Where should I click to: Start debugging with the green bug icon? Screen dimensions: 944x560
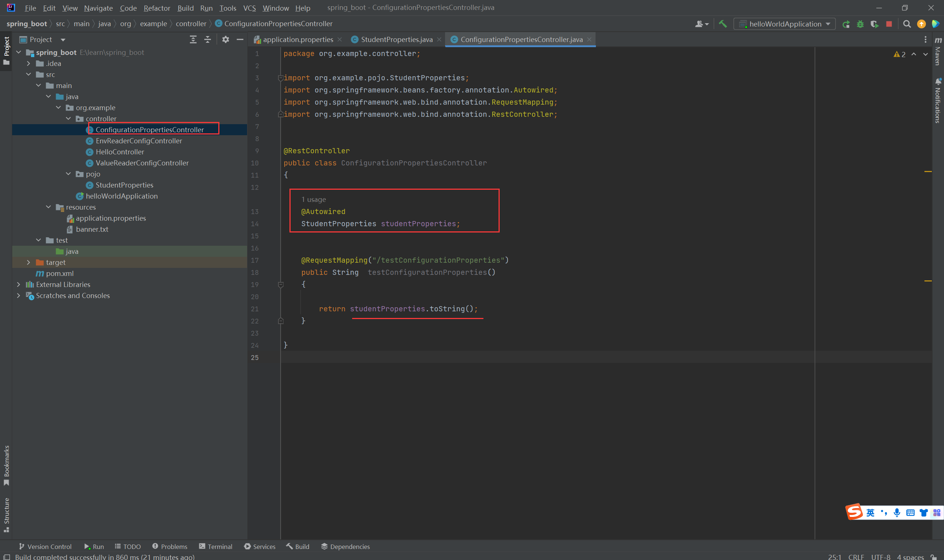pyautogui.click(x=860, y=24)
